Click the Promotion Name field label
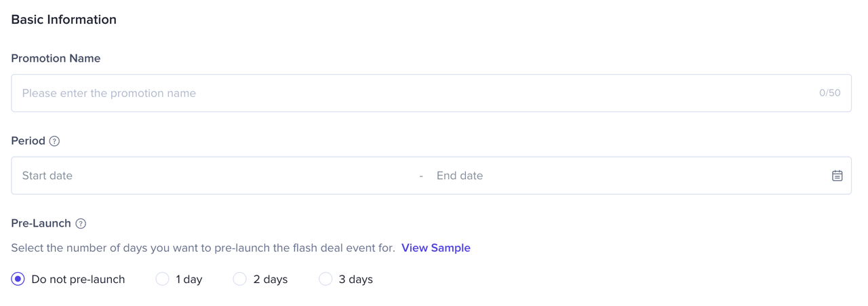 coord(56,58)
